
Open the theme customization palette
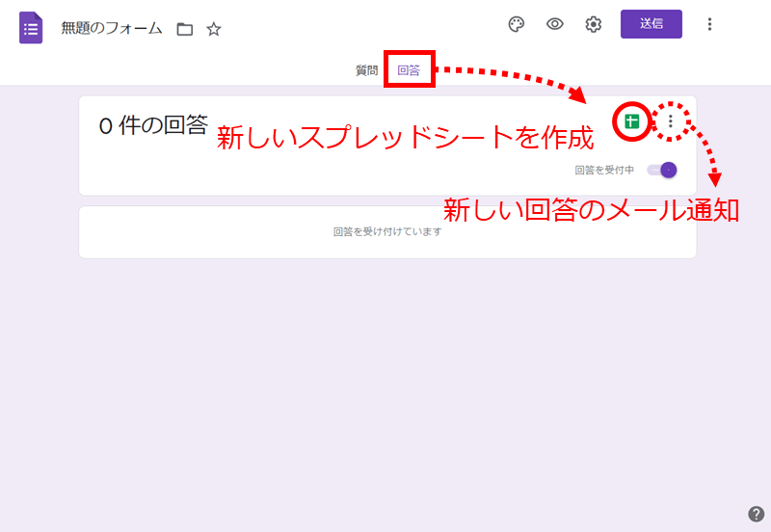[x=517, y=24]
